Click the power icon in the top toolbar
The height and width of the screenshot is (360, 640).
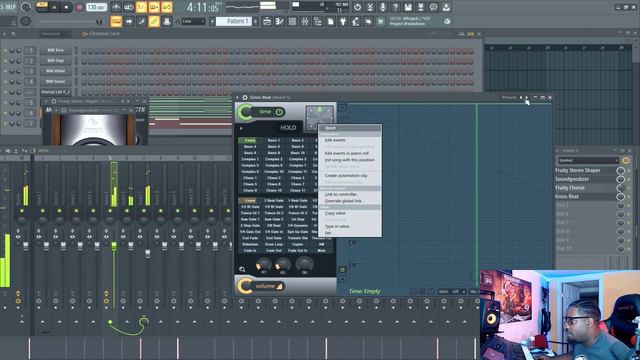[357, 7]
